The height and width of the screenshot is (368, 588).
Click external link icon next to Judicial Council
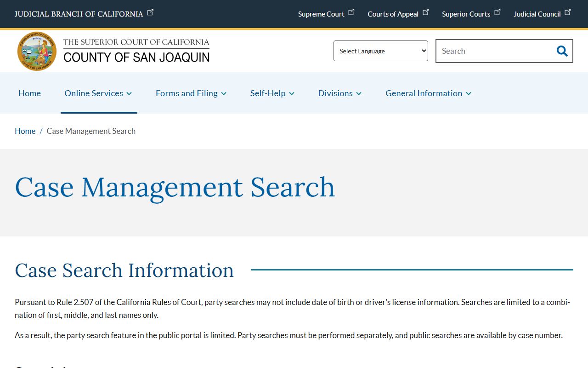click(x=568, y=12)
